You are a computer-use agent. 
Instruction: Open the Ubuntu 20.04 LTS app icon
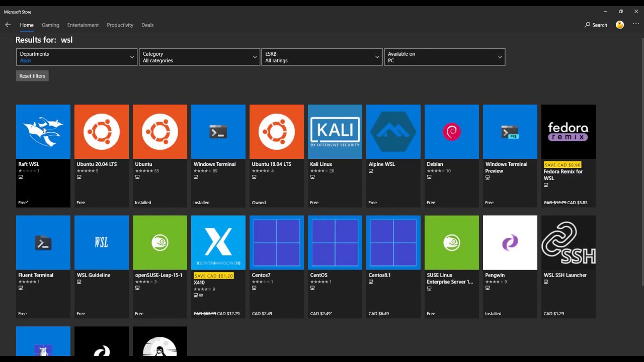[102, 132]
